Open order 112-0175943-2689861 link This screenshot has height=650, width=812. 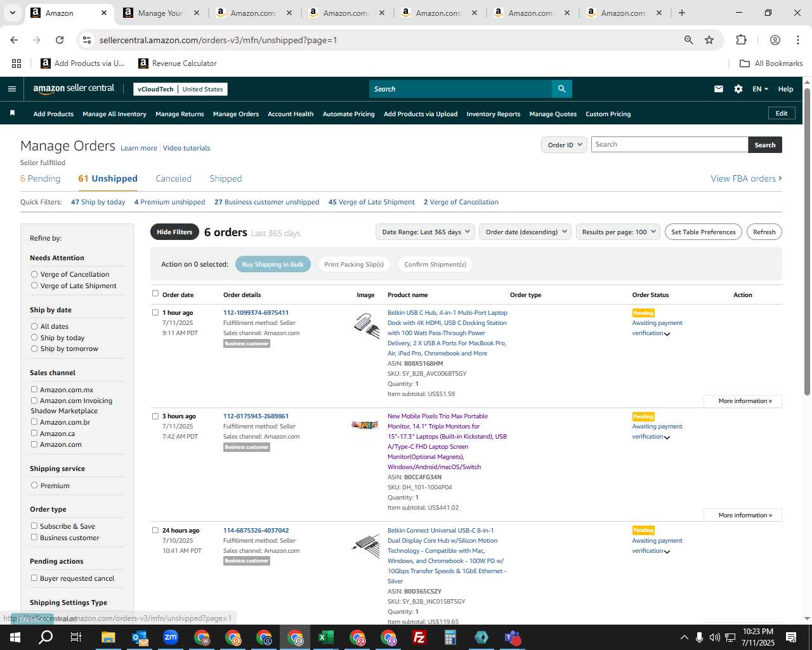256,416
